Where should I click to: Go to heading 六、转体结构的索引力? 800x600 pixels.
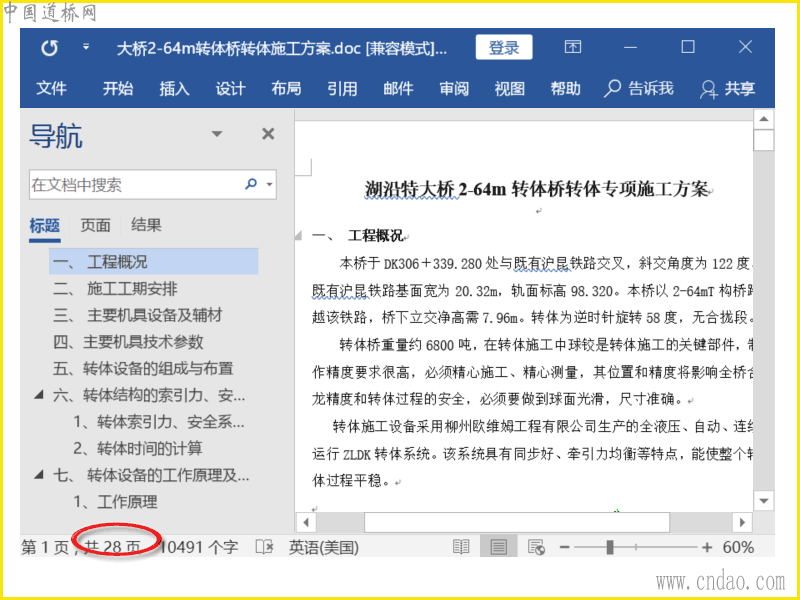point(149,395)
